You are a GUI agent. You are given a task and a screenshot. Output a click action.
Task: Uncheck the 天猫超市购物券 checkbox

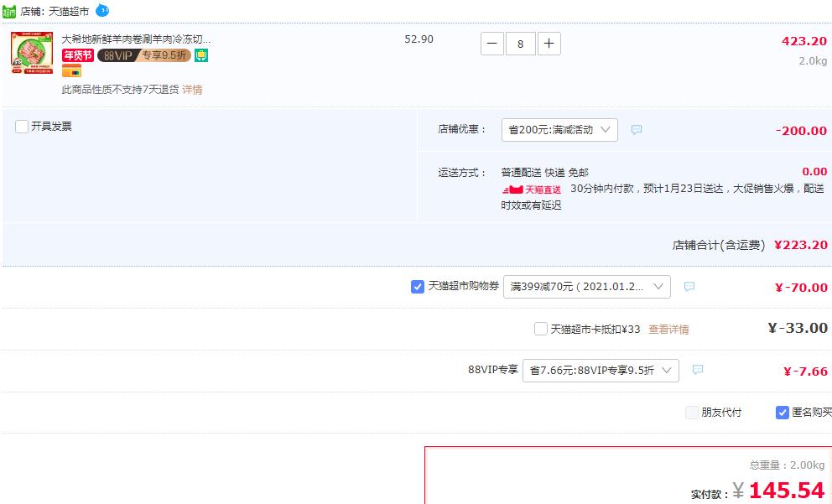click(418, 287)
